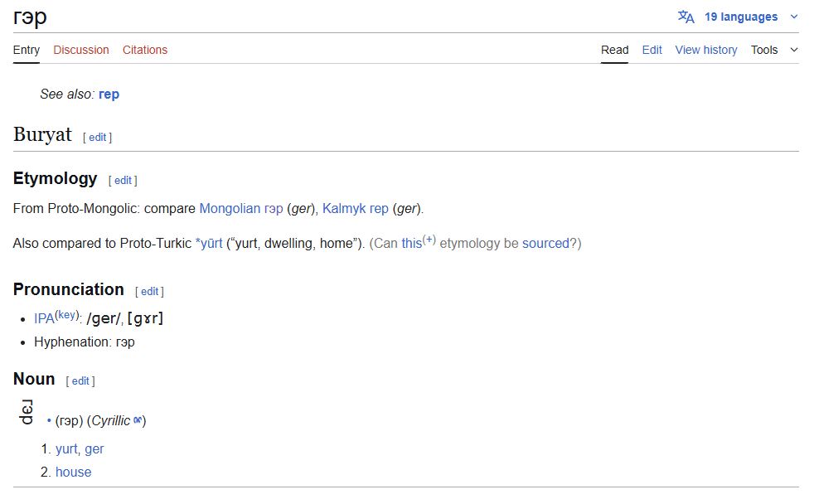Switch to the Entry tab
814x504 pixels.
(27, 50)
